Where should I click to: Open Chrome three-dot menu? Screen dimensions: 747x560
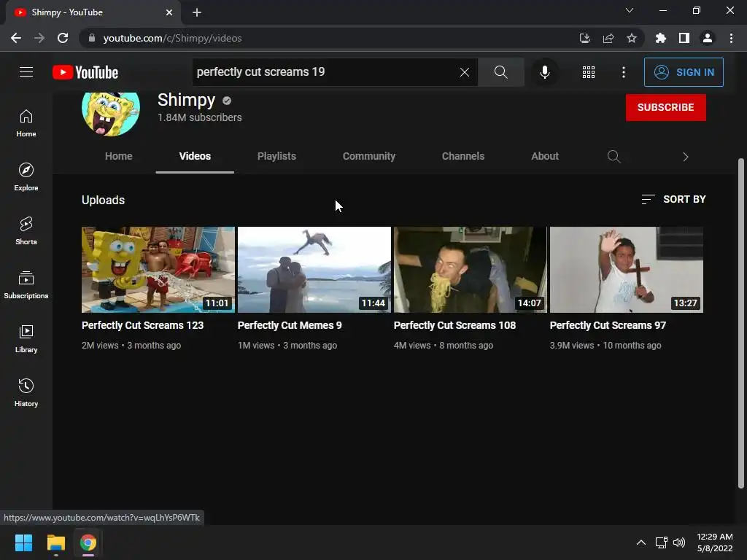point(731,38)
